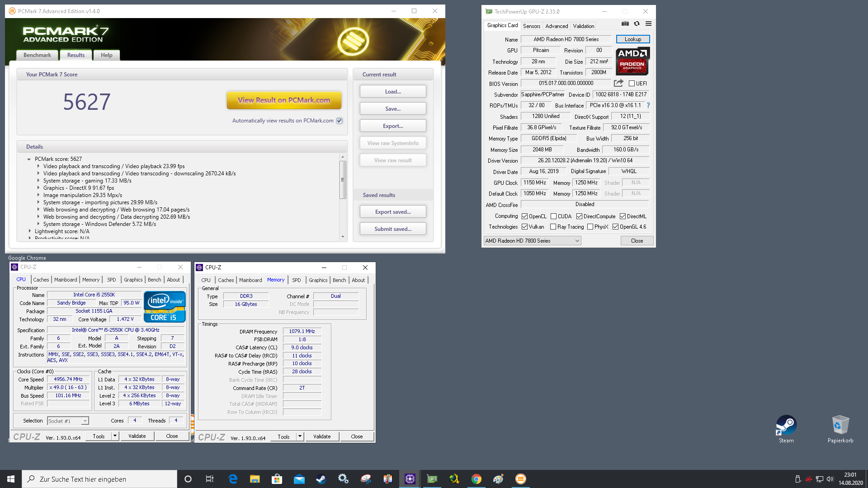Open the Help tab in PCMark 7
868x488 pixels.
tap(107, 55)
